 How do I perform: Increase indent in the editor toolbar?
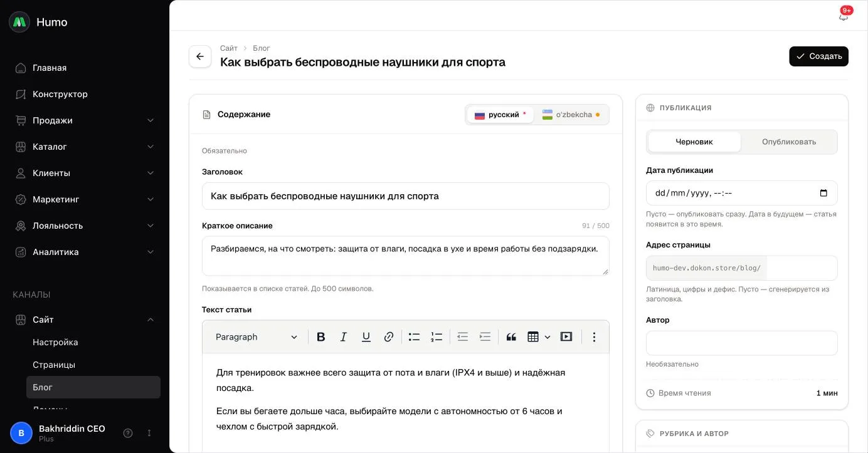coord(485,337)
